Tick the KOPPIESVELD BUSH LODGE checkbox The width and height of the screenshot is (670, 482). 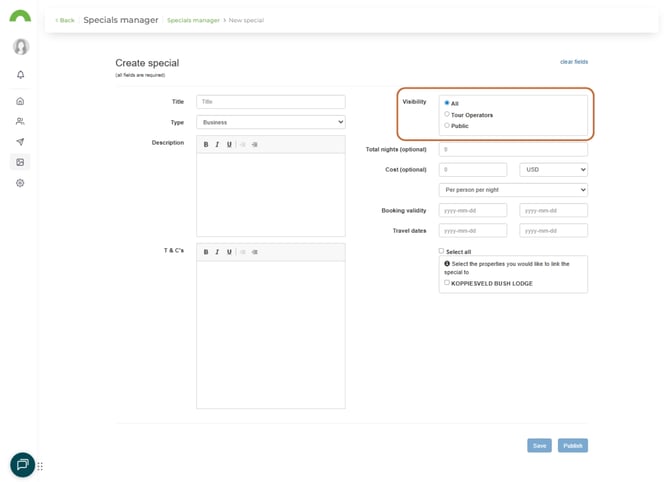(447, 283)
